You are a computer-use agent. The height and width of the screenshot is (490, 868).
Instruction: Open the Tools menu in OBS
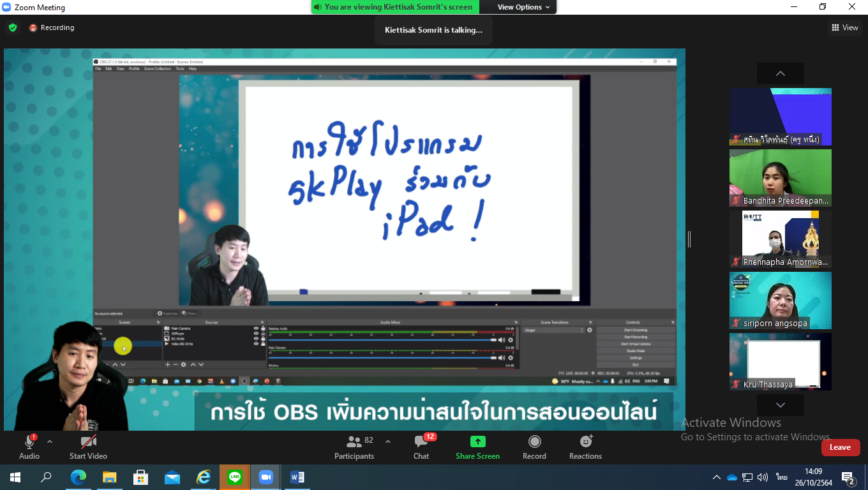coord(180,68)
